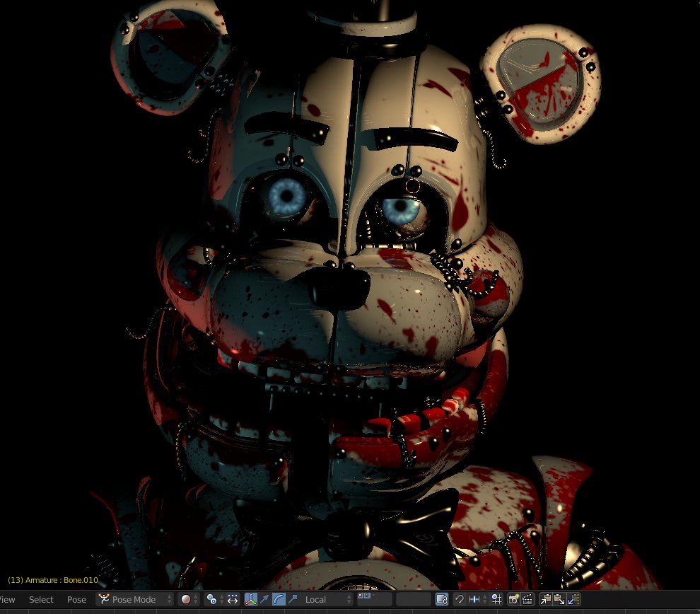This screenshot has width=700, height=614.
Task: Toggle snapping magnet icon
Action: (x=459, y=599)
